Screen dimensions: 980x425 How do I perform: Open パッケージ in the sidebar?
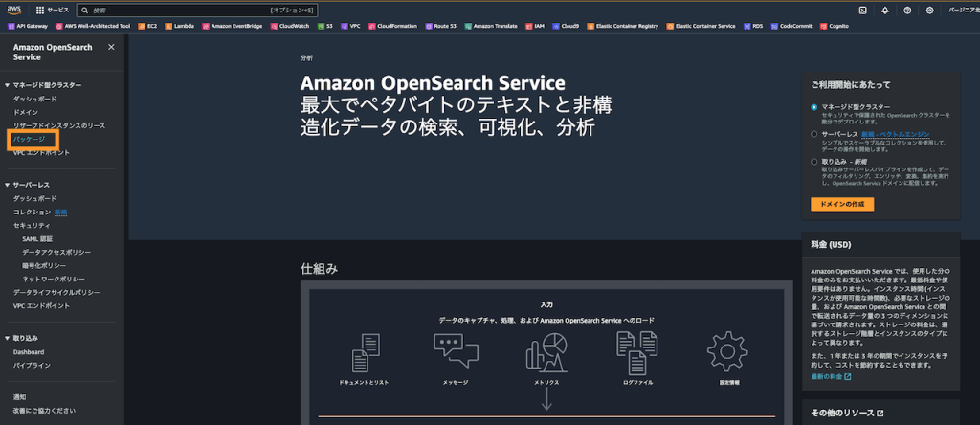point(30,139)
